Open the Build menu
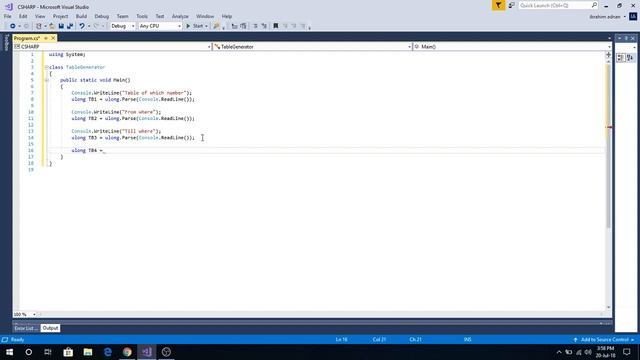Viewport: 640px width, 360px height. tap(81, 16)
